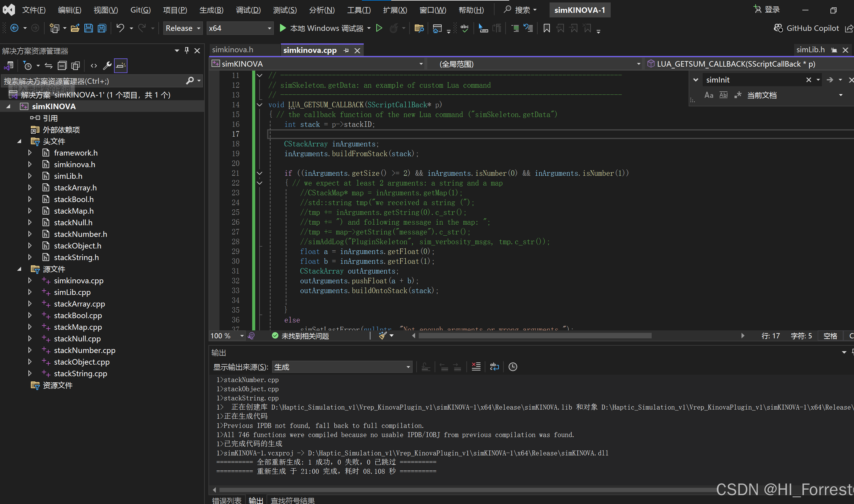Click the Save All toolbar icon
854x504 pixels.
point(102,28)
